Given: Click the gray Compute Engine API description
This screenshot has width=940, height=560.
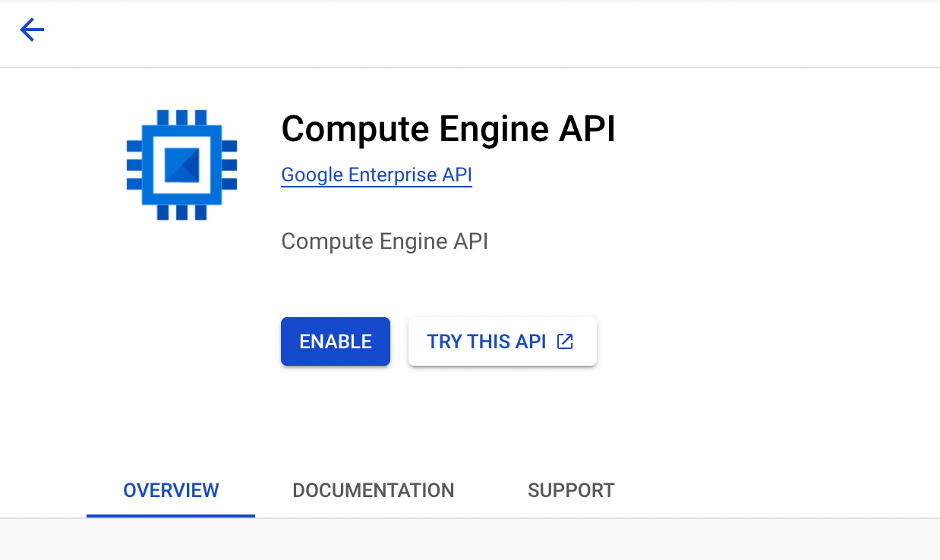Looking at the screenshot, I should [x=385, y=241].
